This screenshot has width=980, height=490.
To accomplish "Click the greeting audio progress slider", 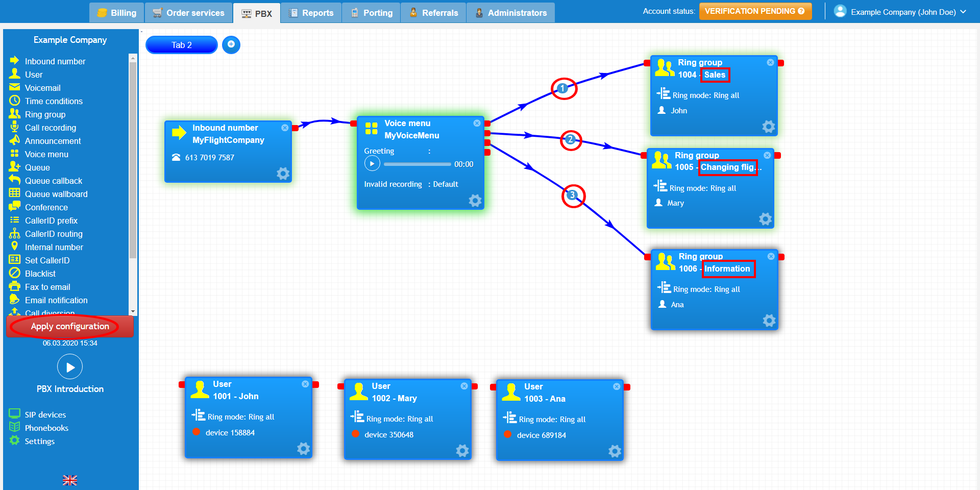I will (x=418, y=164).
